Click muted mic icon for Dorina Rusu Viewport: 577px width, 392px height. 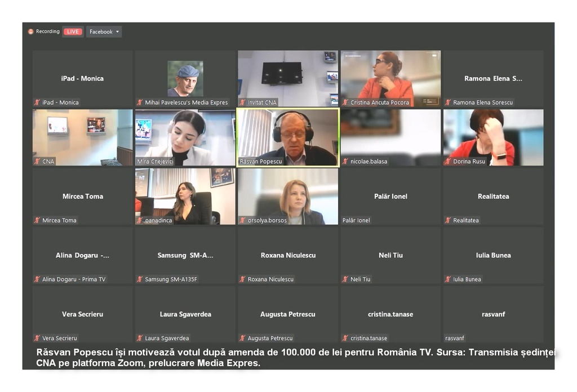click(x=448, y=162)
